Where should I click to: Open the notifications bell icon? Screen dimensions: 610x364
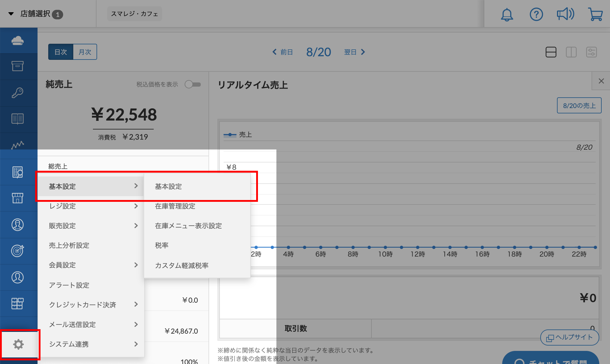pos(507,14)
